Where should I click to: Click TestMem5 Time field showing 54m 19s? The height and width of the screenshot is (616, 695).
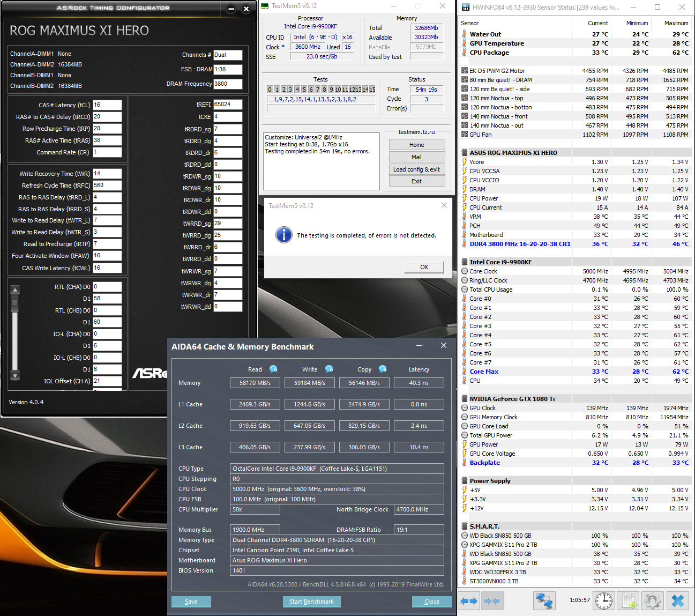click(427, 90)
